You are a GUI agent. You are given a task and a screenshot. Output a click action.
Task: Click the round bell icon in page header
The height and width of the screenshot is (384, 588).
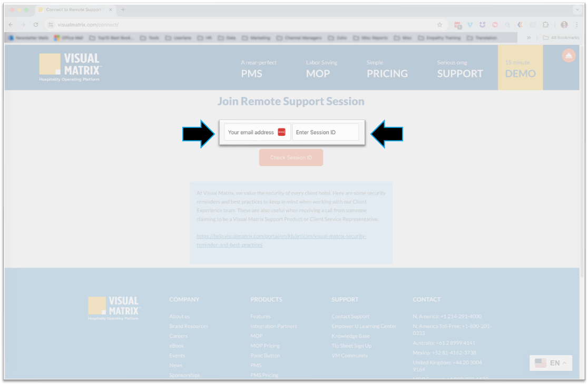[569, 56]
